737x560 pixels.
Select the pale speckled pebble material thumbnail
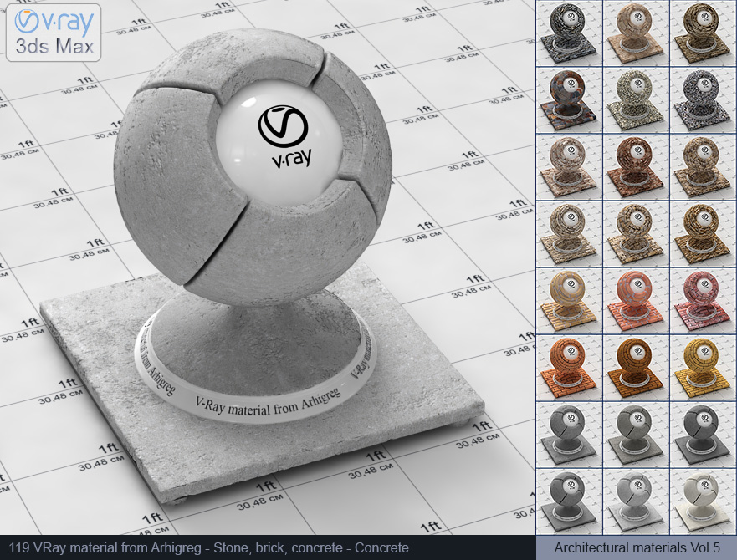[636, 100]
